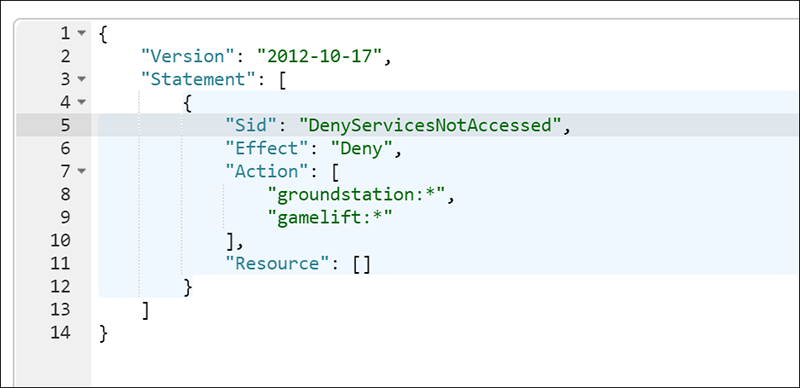
Task: Click line number 13 in the gutter
Action: tap(61, 309)
